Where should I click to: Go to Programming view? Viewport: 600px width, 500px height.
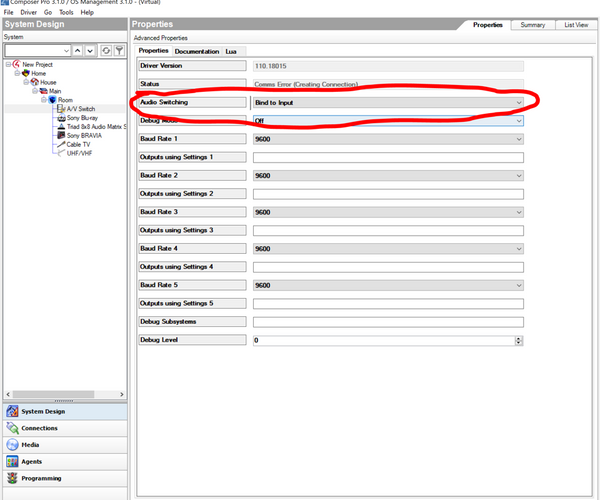(x=65, y=479)
